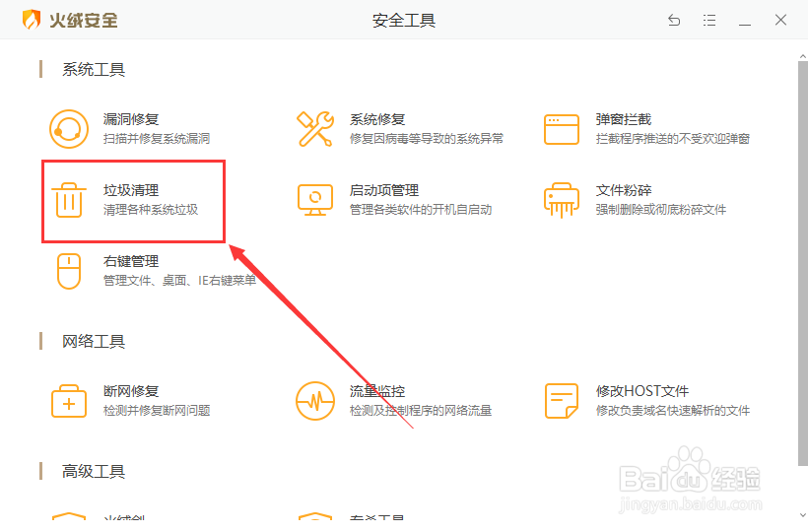The width and height of the screenshot is (808, 532).
Task: Click the 右键管理 mouse icon
Action: [69, 271]
